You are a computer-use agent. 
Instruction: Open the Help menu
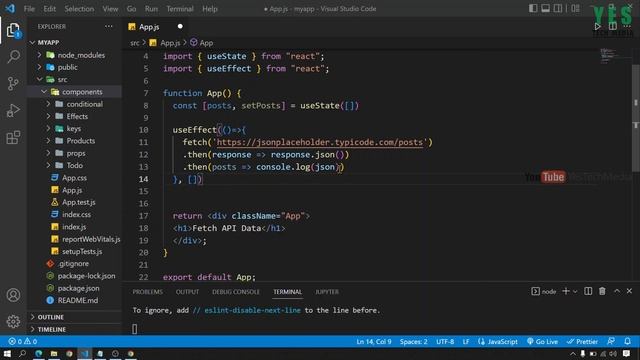(210, 9)
